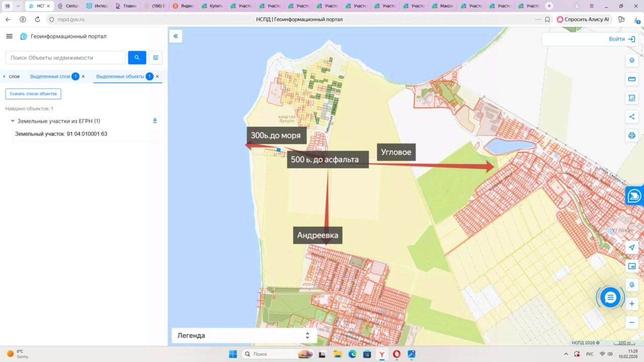This screenshot has height=362, width=644.
Task: Switch the РУС keyboard language indicator
Action: tap(590, 354)
